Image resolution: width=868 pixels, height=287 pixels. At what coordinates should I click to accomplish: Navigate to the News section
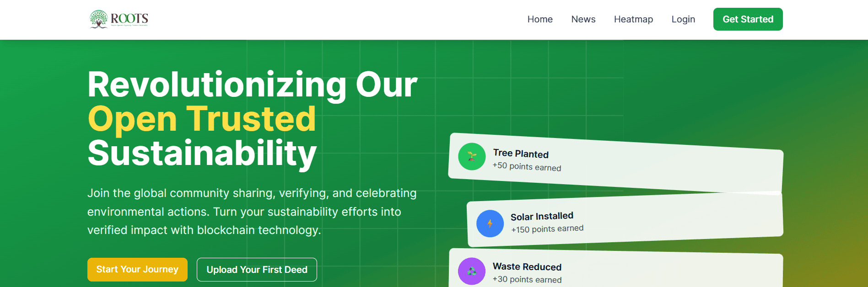(583, 19)
